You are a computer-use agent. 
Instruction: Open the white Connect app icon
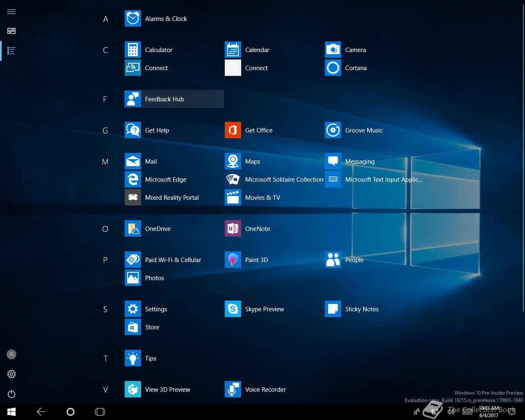coord(233,68)
